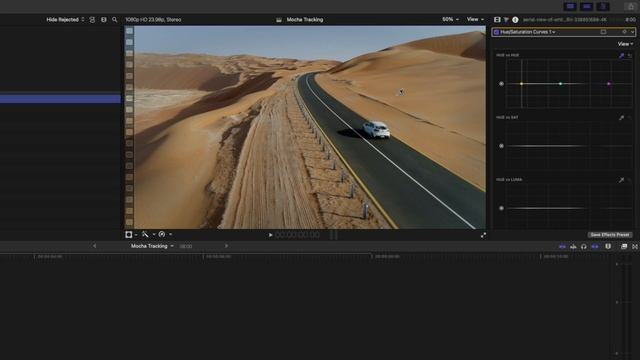Click Save Effects Preset button

pos(610,235)
